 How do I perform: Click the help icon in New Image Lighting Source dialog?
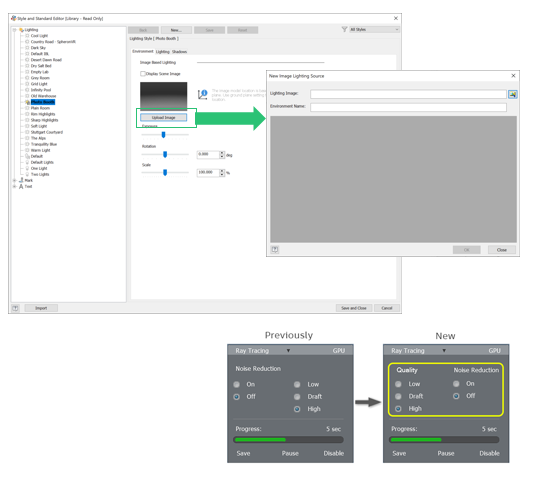pyautogui.click(x=275, y=249)
